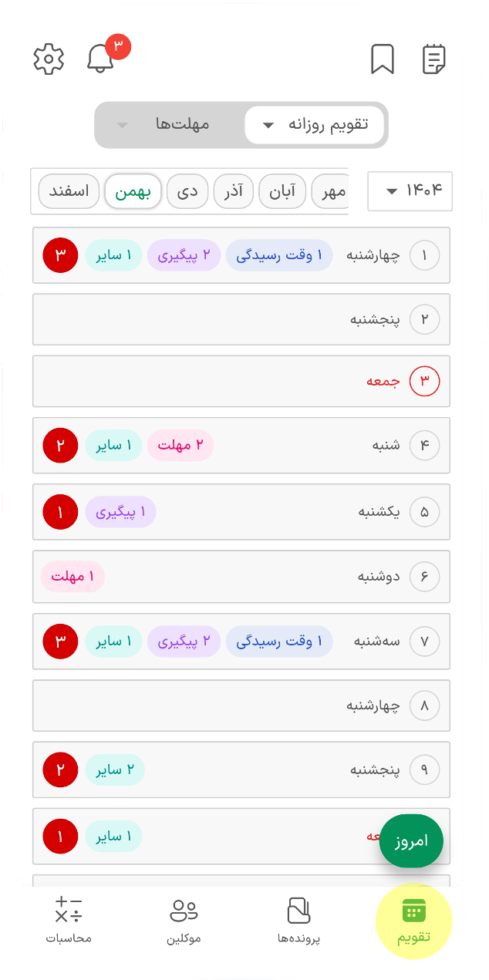Expand the مهلت‌ها dropdown
The height and width of the screenshot is (980, 489).
point(164,125)
